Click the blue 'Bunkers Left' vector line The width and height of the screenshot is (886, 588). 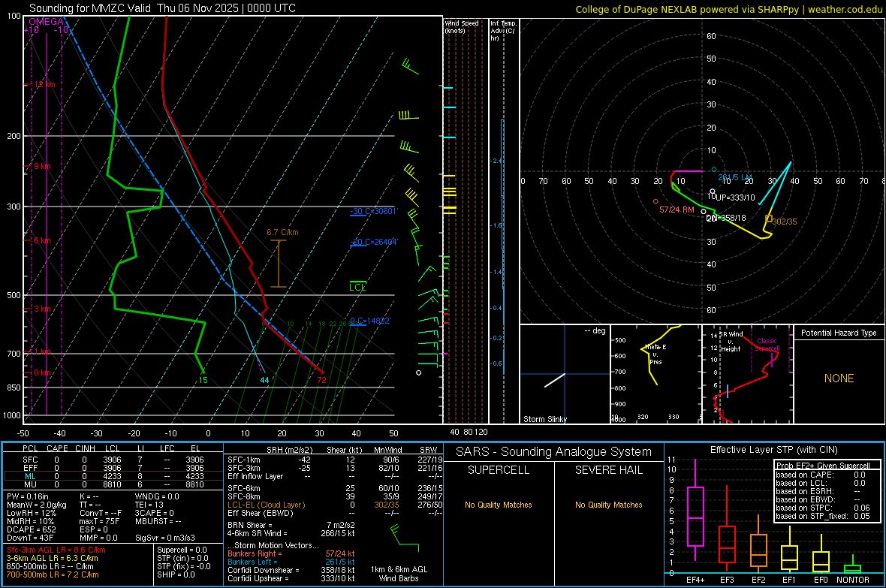pyautogui.click(x=291, y=562)
